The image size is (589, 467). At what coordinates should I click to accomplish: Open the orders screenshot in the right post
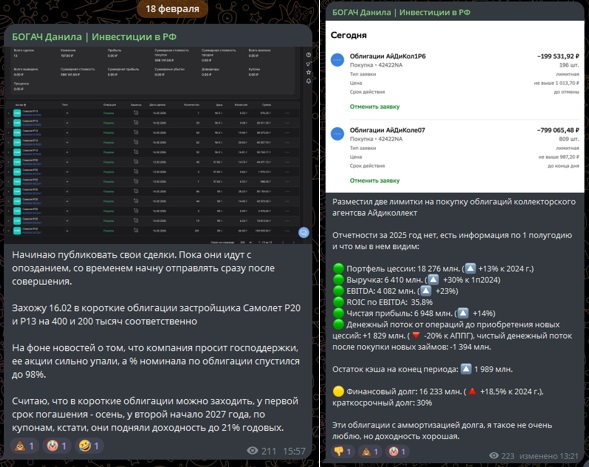pos(455,107)
